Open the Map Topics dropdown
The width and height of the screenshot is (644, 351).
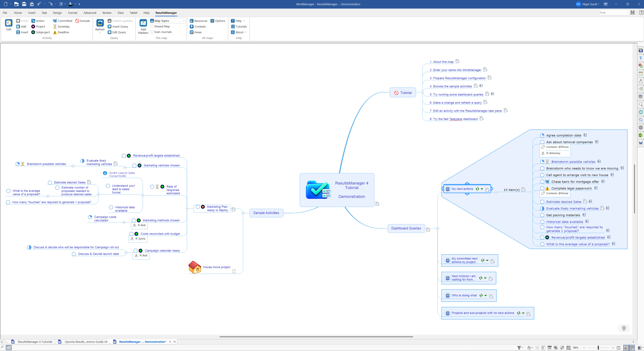point(183,21)
